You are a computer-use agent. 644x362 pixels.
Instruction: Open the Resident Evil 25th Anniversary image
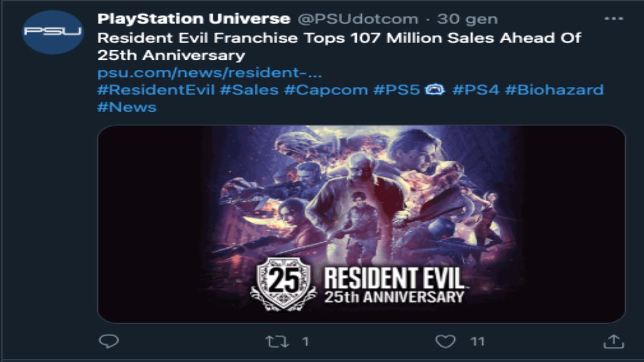pos(361,224)
